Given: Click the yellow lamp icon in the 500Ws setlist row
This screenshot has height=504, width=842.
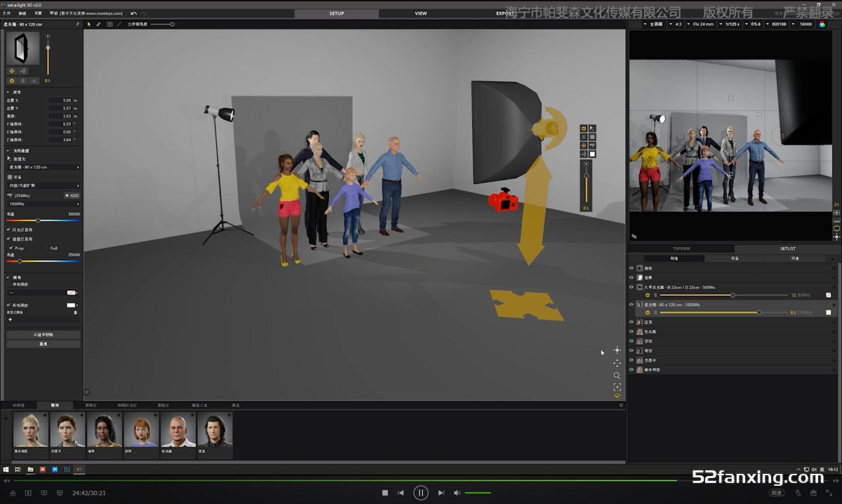Looking at the screenshot, I should (648, 295).
